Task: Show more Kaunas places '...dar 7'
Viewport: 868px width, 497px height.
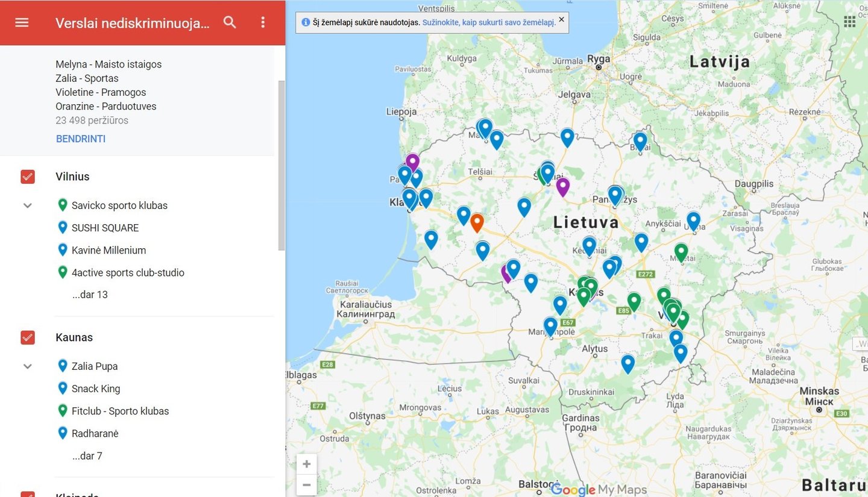Action: point(87,456)
